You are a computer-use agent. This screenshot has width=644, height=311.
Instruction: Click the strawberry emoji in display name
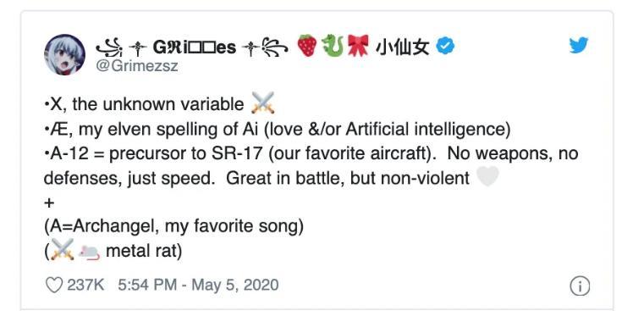[x=307, y=45]
